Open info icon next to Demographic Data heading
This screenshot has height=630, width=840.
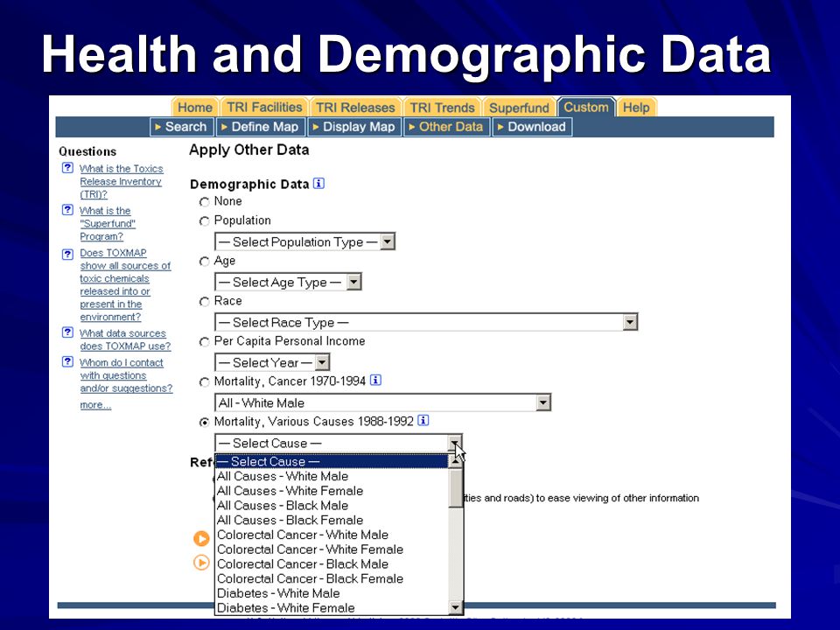click(318, 184)
